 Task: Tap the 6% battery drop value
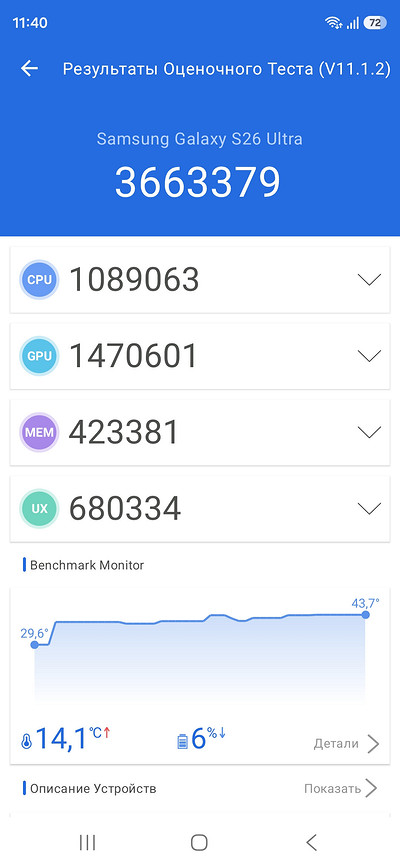coord(209,738)
